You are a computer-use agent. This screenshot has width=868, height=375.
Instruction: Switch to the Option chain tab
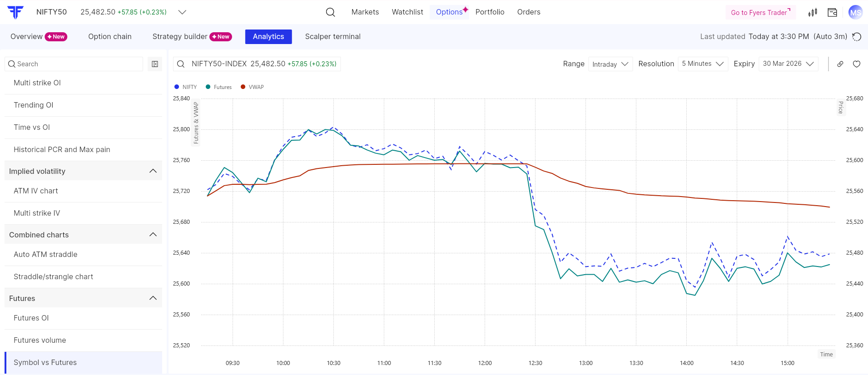(110, 37)
